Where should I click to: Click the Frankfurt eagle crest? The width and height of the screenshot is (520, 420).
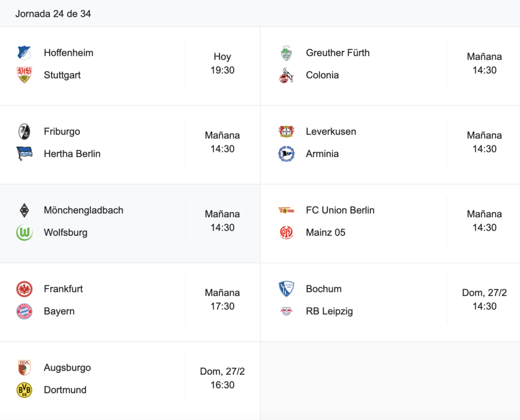[x=24, y=289]
